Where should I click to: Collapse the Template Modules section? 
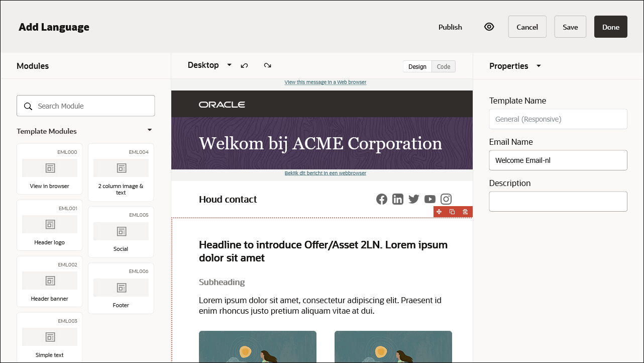(149, 129)
